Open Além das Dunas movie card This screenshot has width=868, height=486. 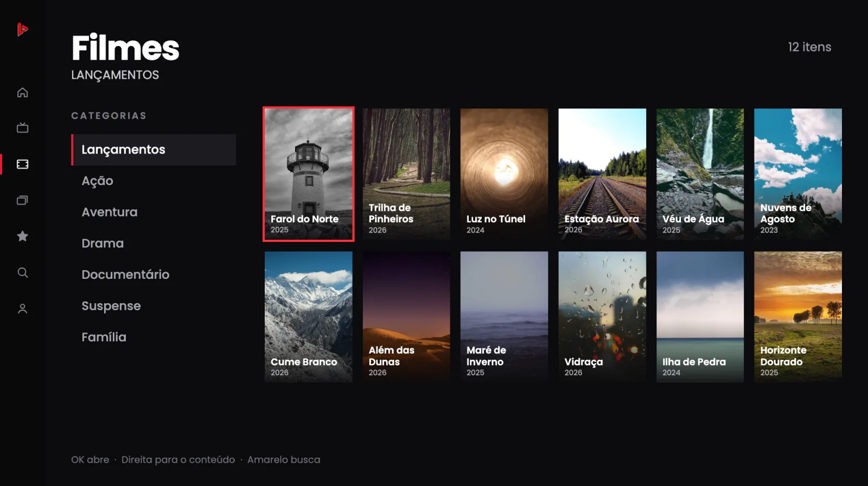pyautogui.click(x=406, y=317)
